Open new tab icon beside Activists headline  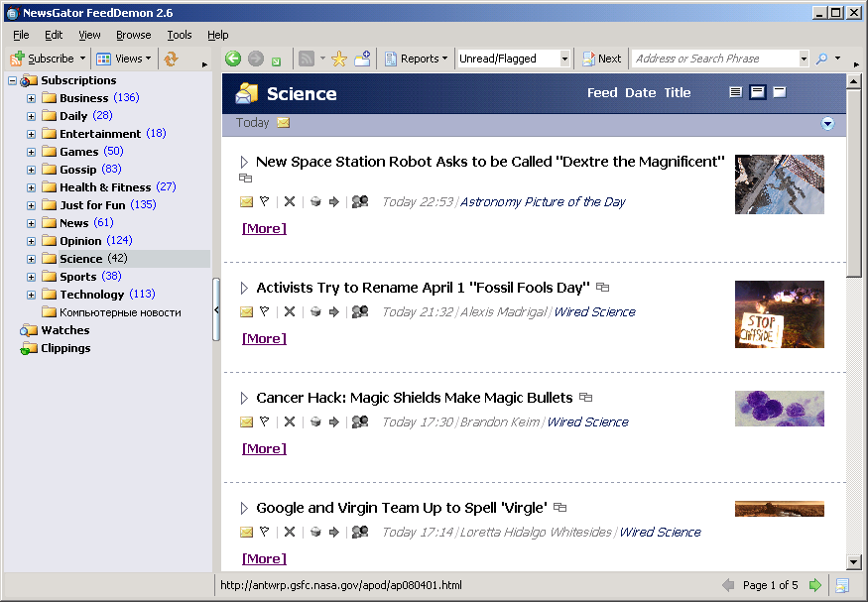pos(603,288)
